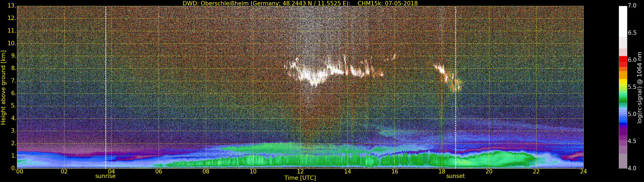
Task: Click the "02" tick on the time axis
Action: coord(64,171)
